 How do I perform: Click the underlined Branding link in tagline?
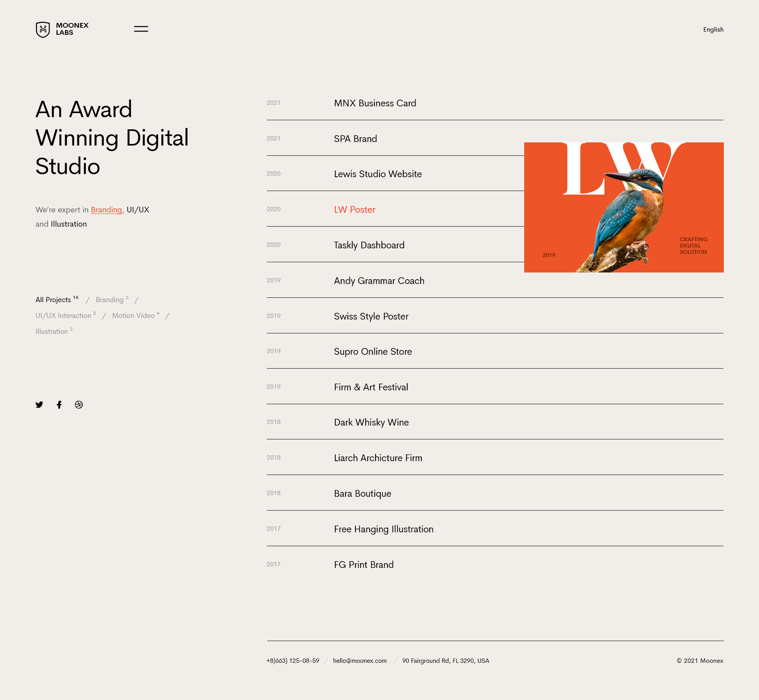pyautogui.click(x=106, y=210)
